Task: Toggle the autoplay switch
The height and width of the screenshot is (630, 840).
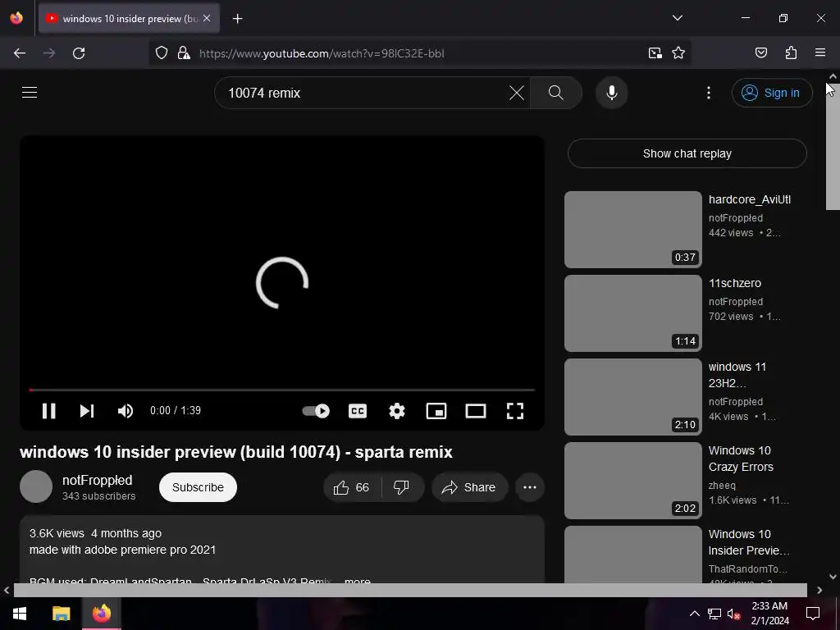Action: point(316,411)
